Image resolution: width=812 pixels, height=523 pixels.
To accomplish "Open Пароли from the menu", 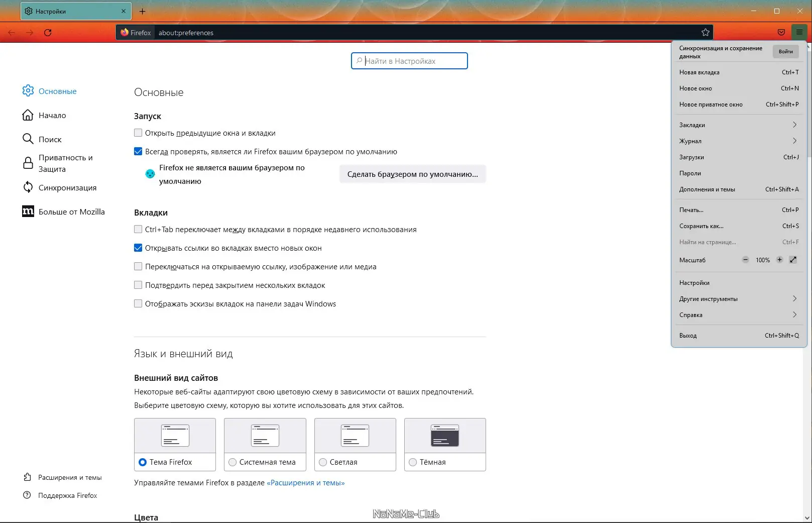I will [739, 173].
